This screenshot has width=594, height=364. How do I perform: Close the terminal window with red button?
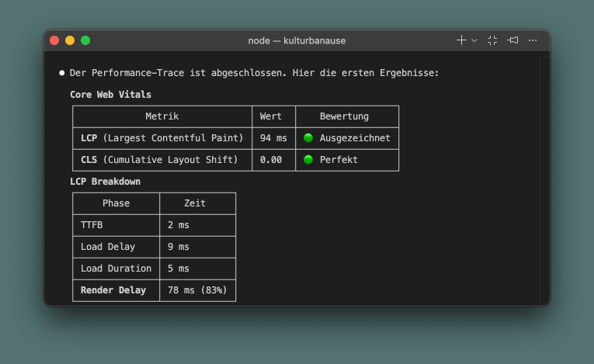pos(54,40)
